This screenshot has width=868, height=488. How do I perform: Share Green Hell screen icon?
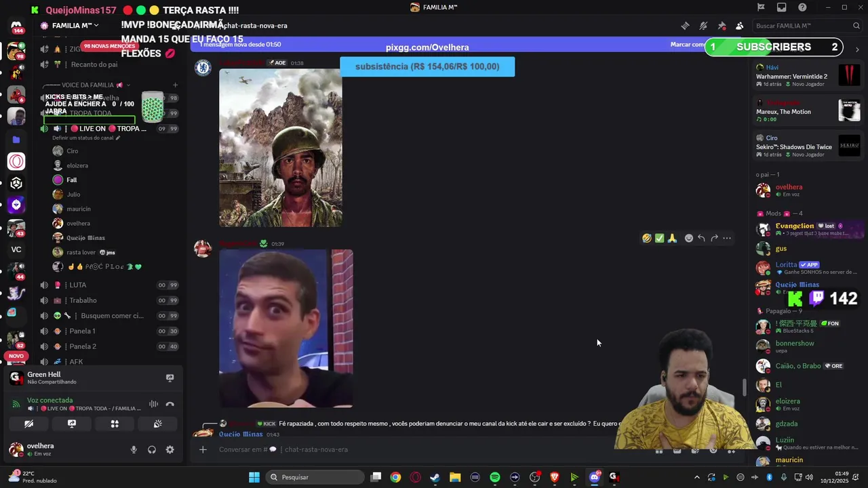click(x=170, y=378)
